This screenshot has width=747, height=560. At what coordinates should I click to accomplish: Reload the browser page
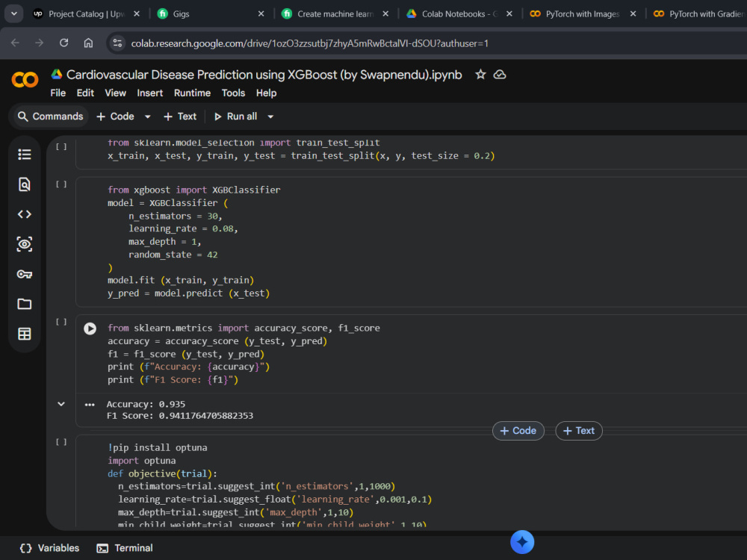pos(63,43)
